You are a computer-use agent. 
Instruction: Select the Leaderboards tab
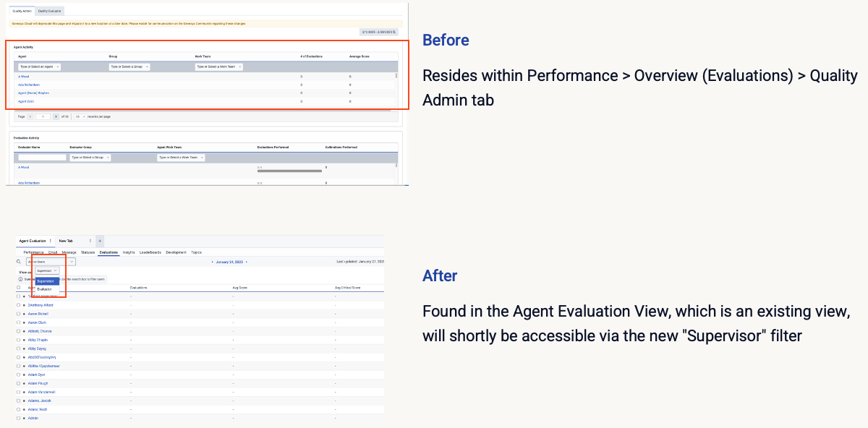coord(150,252)
